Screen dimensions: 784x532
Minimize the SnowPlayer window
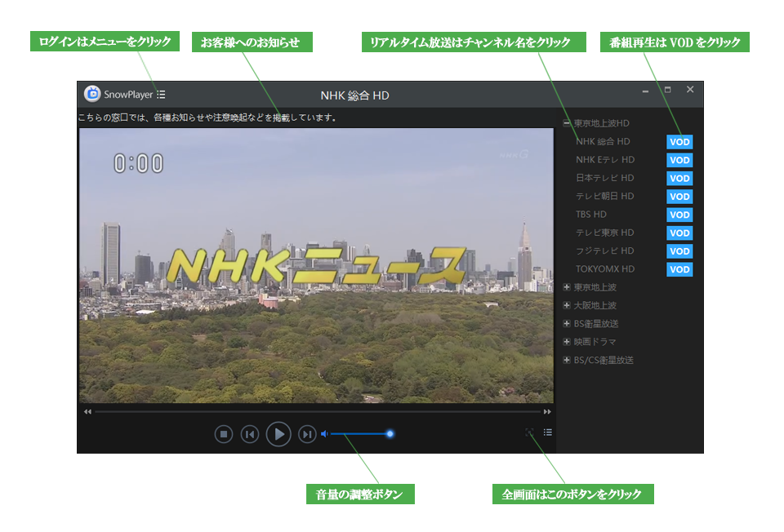click(x=645, y=91)
